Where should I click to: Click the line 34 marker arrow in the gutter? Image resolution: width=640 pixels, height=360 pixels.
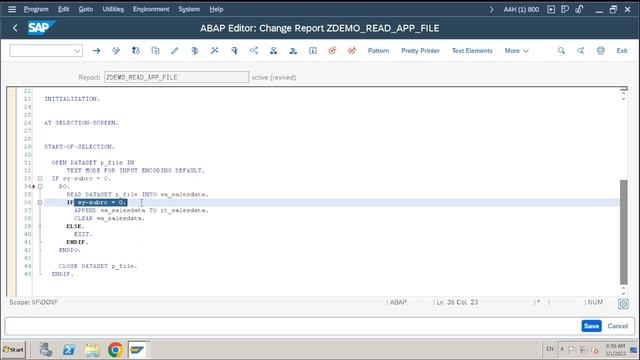[x=34, y=187]
